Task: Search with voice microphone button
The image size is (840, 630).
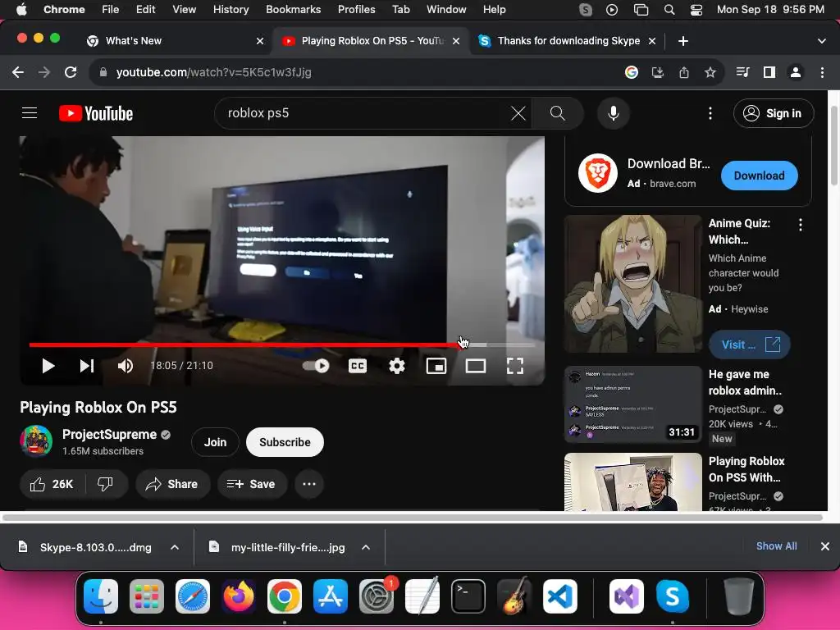Action: coord(614,113)
